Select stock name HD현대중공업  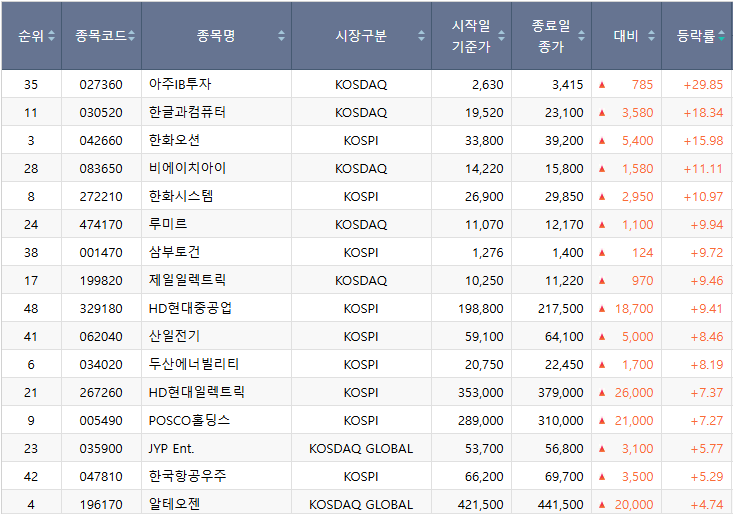(x=190, y=308)
